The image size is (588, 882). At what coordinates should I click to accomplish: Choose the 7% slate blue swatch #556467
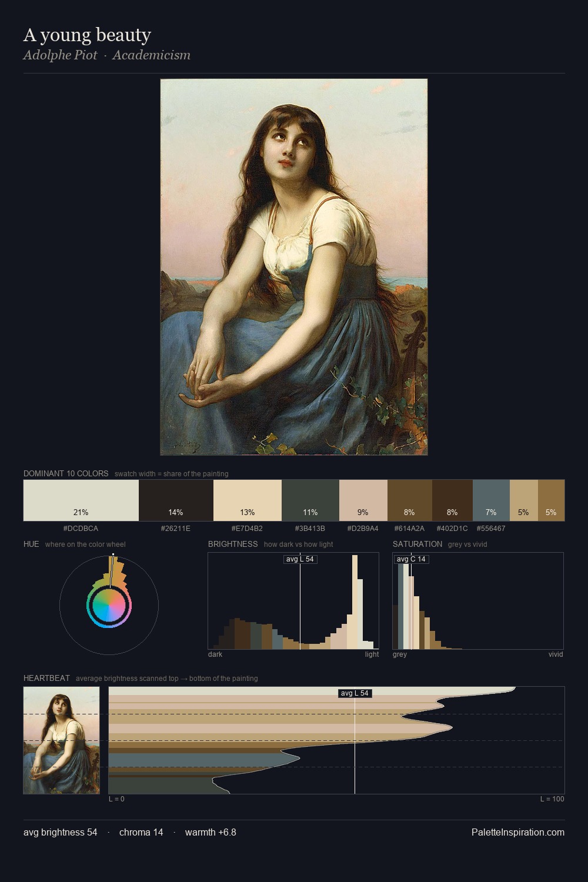click(491, 500)
